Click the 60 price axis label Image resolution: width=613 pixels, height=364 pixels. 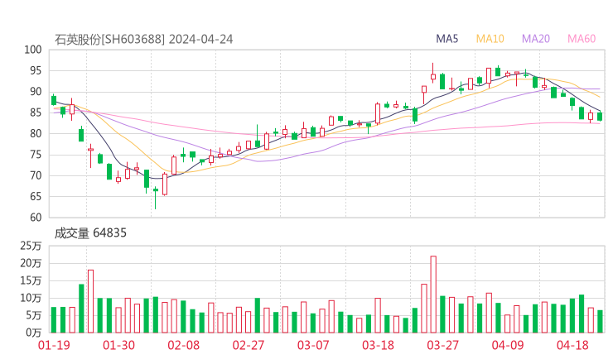[36, 217]
